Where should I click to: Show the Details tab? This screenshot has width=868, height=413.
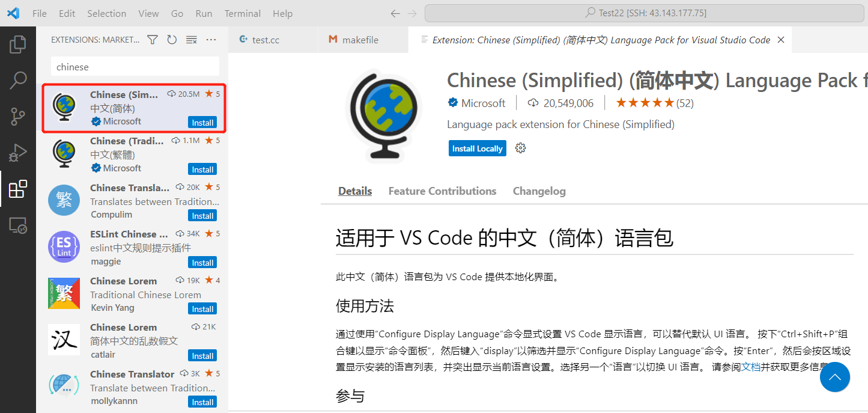tap(355, 191)
